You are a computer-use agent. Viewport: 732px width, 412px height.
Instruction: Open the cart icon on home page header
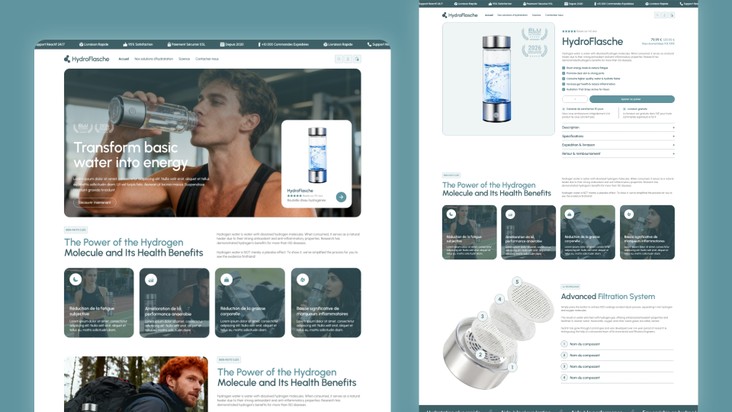[x=357, y=59]
